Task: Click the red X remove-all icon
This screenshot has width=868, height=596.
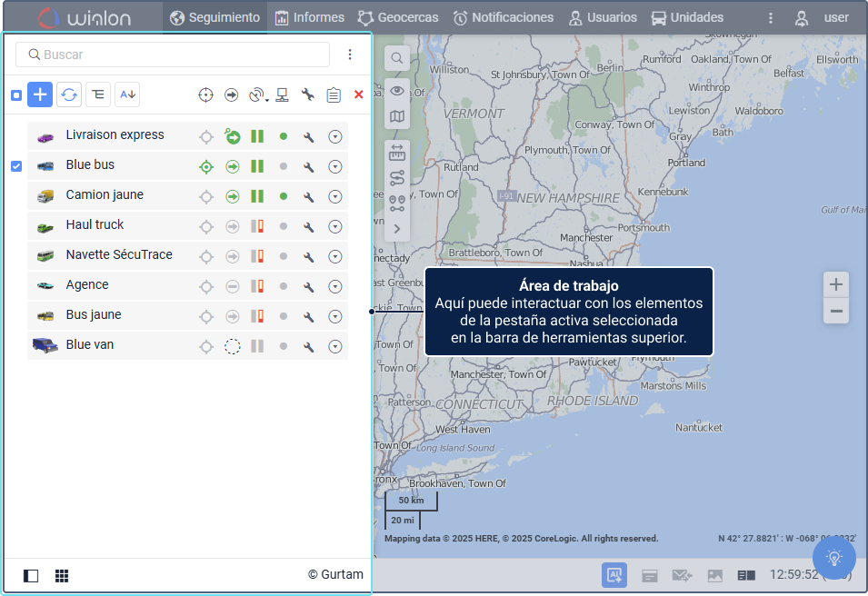Action: 359,94
